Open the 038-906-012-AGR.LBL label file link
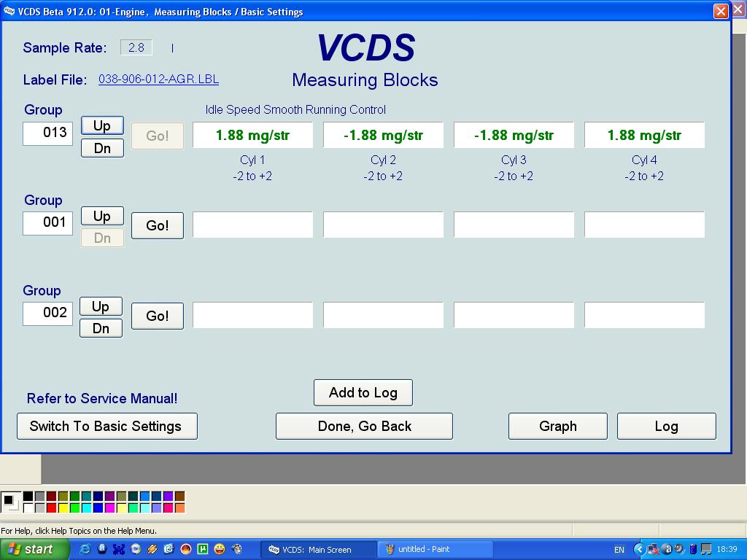The width and height of the screenshot is (747, 560). (158, 79)
